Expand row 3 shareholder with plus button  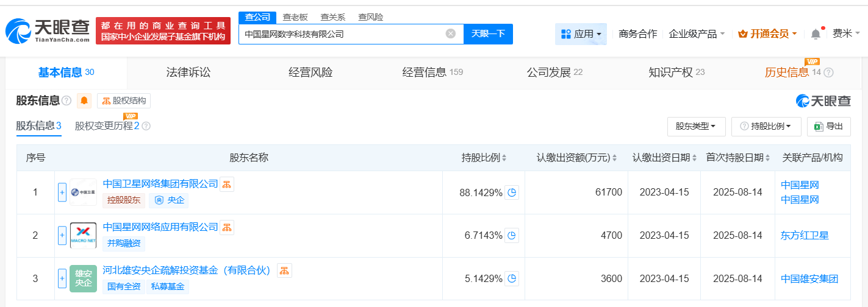click(x=62, y=278)
